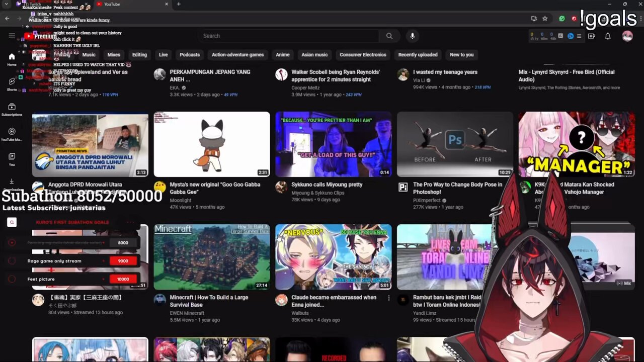Open more options for Claude became embarrassed video
This screenshot has width=644, height=362.
388,298
